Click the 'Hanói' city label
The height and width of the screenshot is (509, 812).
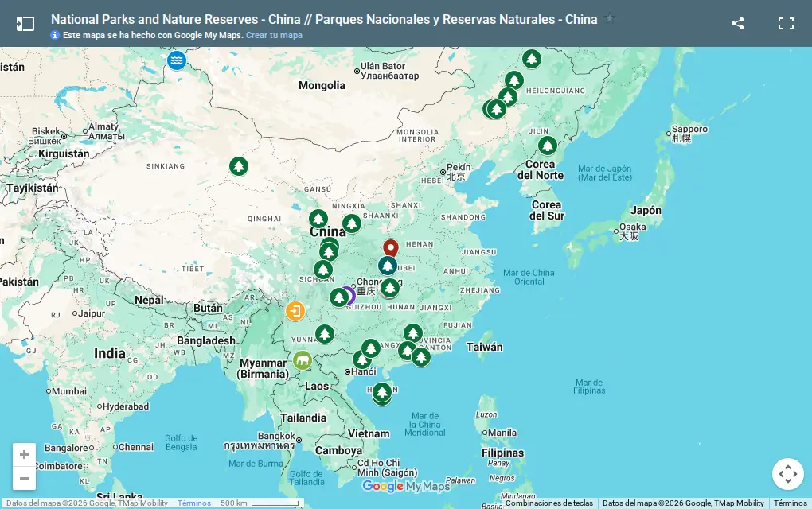click(364, 372)
